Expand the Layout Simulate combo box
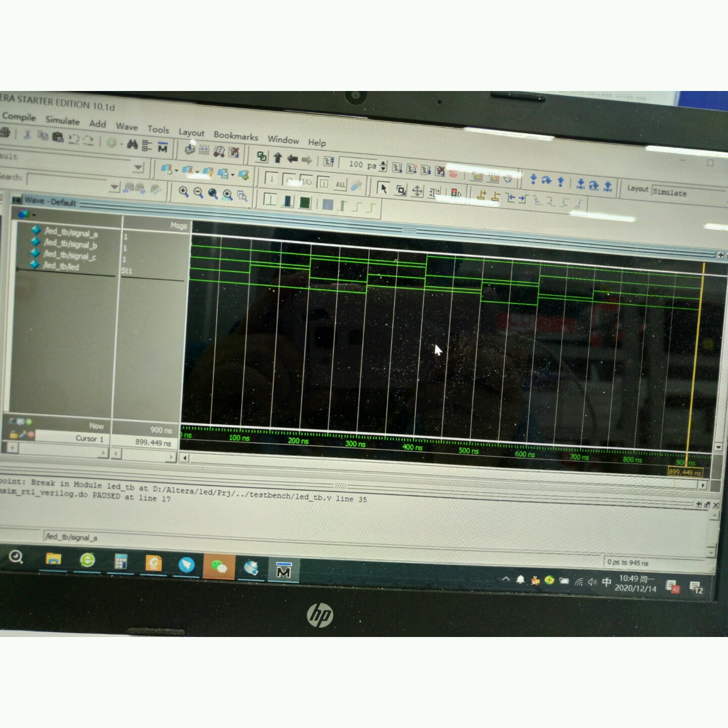Image resolution: width=728 pixels, height=728 pixels. click(x=688, y=193)
